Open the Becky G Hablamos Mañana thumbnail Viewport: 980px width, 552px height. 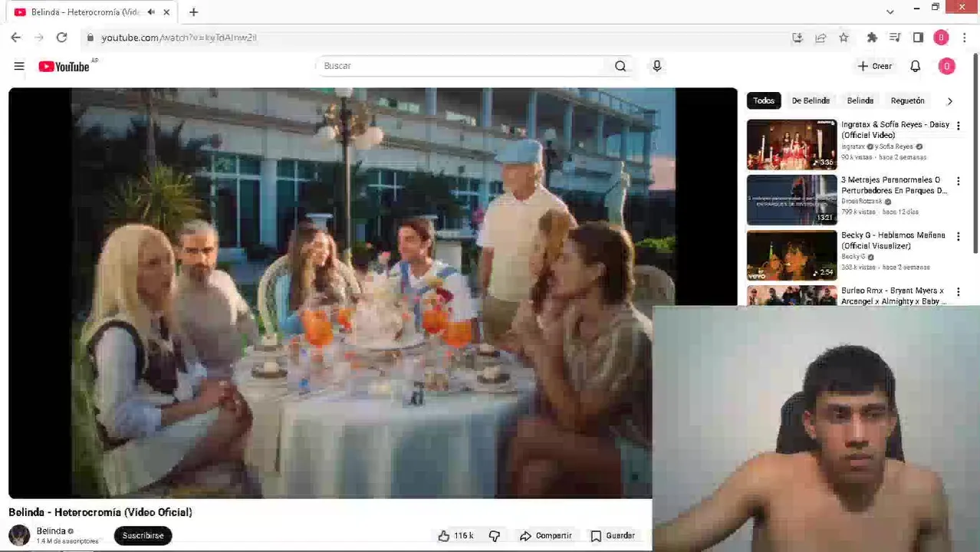point(791,255)
